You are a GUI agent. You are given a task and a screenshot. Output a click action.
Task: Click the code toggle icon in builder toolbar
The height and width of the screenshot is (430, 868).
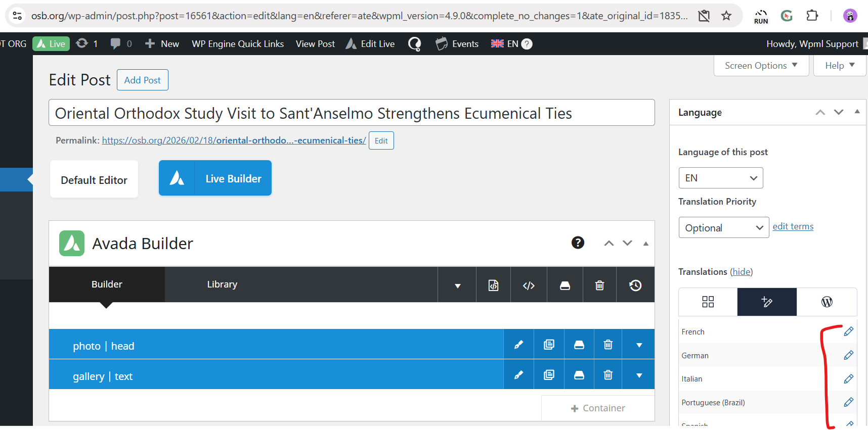529,285
